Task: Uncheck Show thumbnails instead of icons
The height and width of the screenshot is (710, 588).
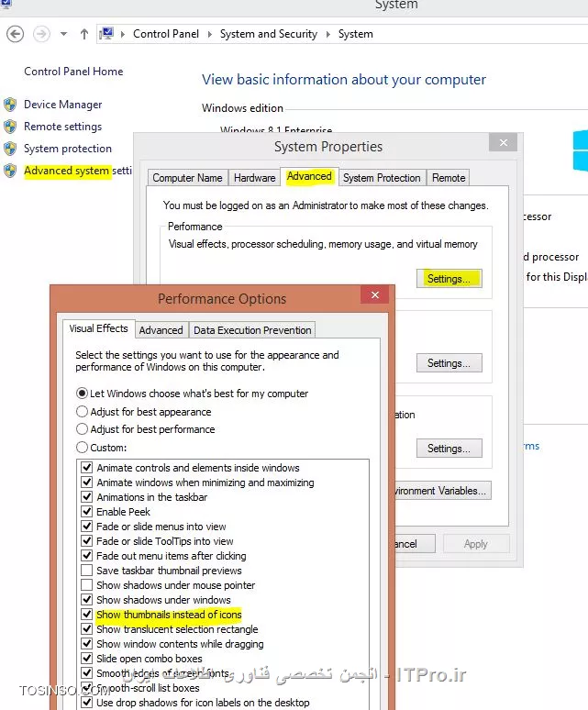Action: (x=87, y=615)
